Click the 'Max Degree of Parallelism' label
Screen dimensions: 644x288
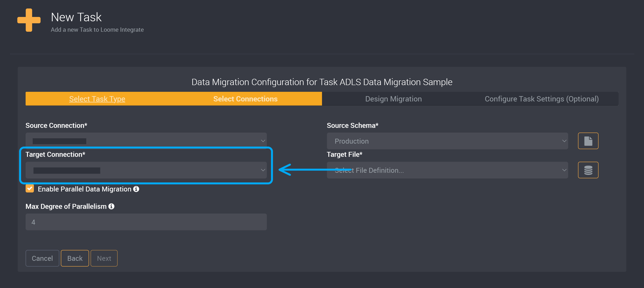tap(66, 206)
